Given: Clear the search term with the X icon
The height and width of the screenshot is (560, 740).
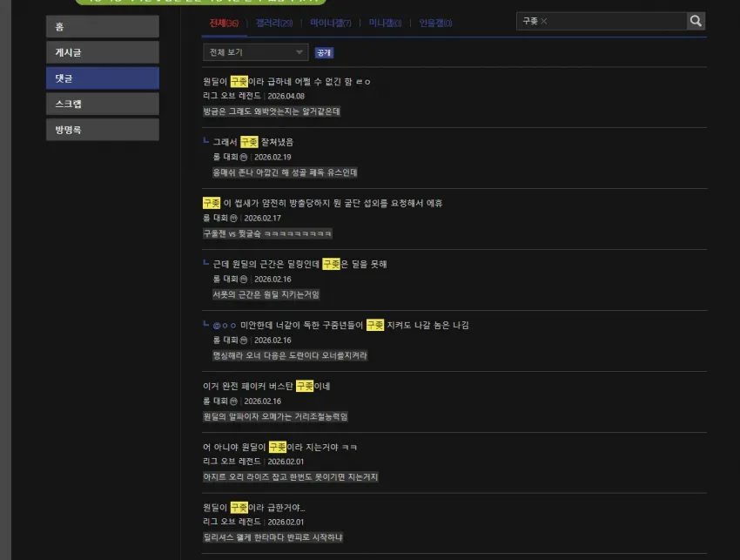Looking at the screenshot, I should click(x=543, y=21).
